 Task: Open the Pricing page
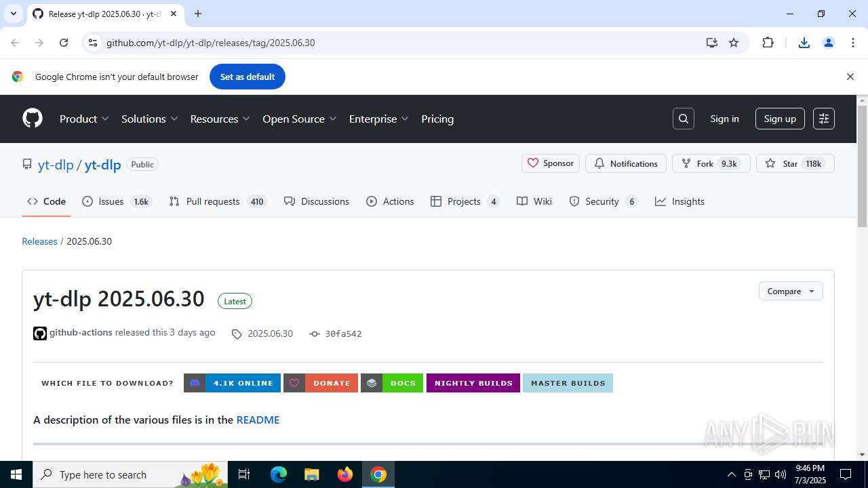click(x=437, y=119)
